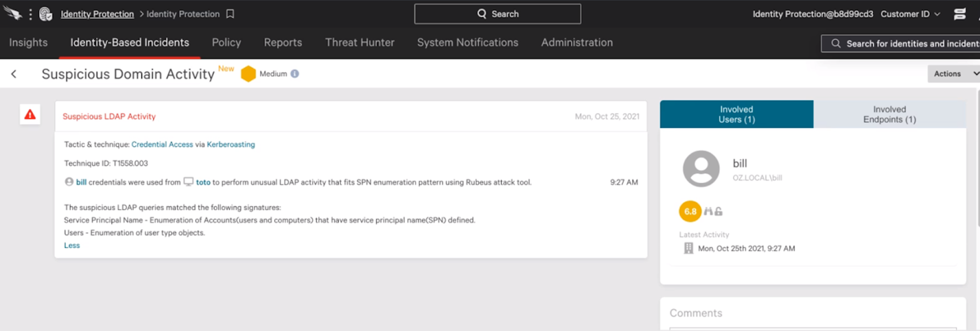The width and height of the screenshot is (980, 331).
Task: Click the second breadcrumb Identity Protection text
Action: click(183, 14)
